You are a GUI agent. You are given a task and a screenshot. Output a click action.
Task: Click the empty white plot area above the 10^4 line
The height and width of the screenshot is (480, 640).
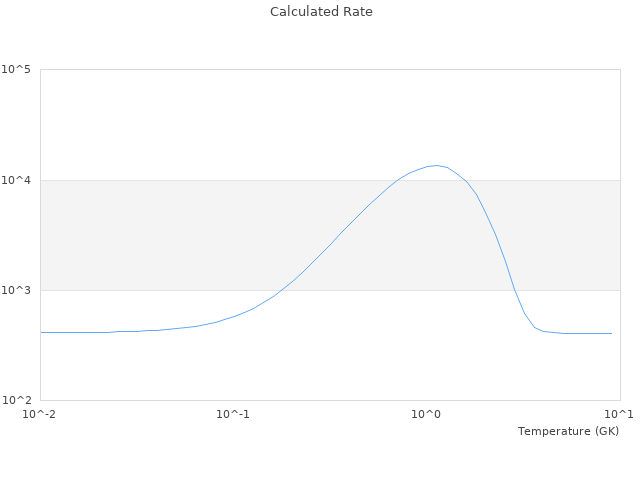point(200,120)
